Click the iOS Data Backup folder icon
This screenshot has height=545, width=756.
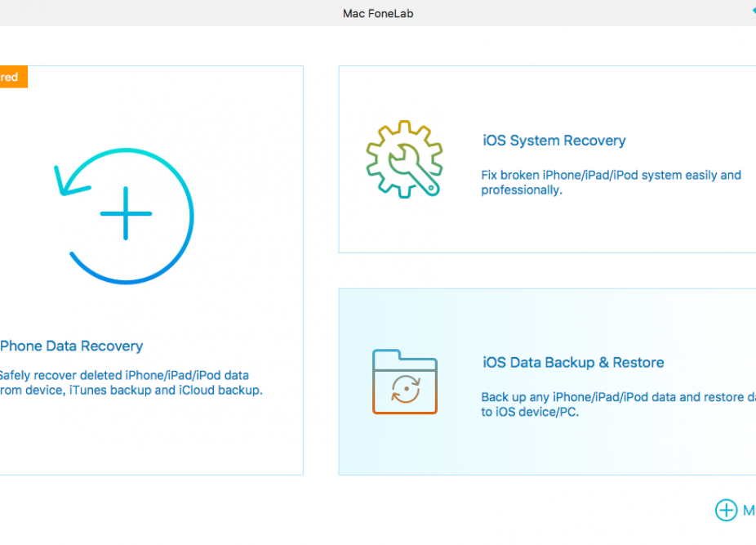(x=404, y=382)
